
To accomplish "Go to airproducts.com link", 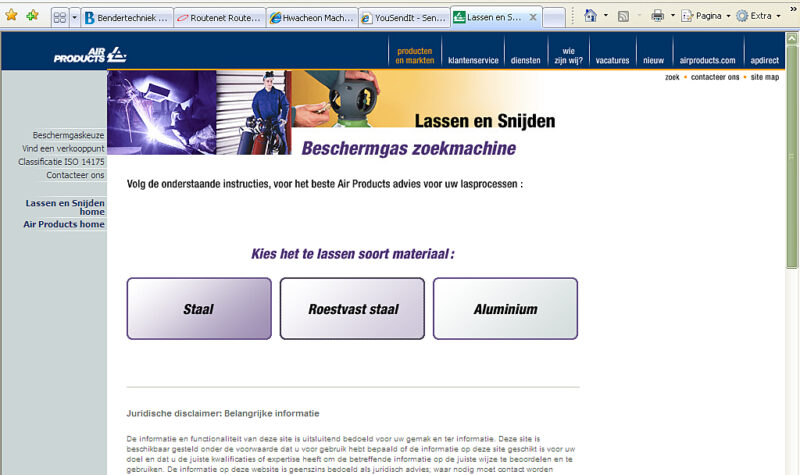I will coord(707,60).
